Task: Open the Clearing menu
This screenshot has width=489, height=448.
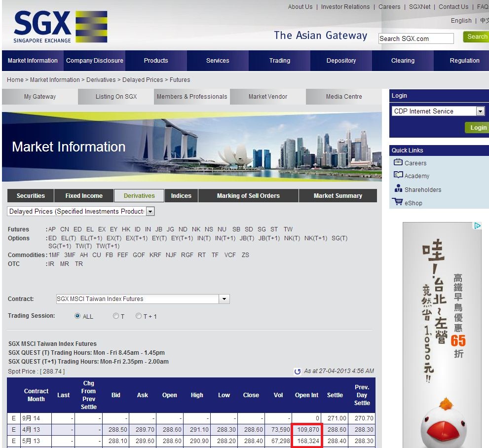Action: [x=403, y=61]
